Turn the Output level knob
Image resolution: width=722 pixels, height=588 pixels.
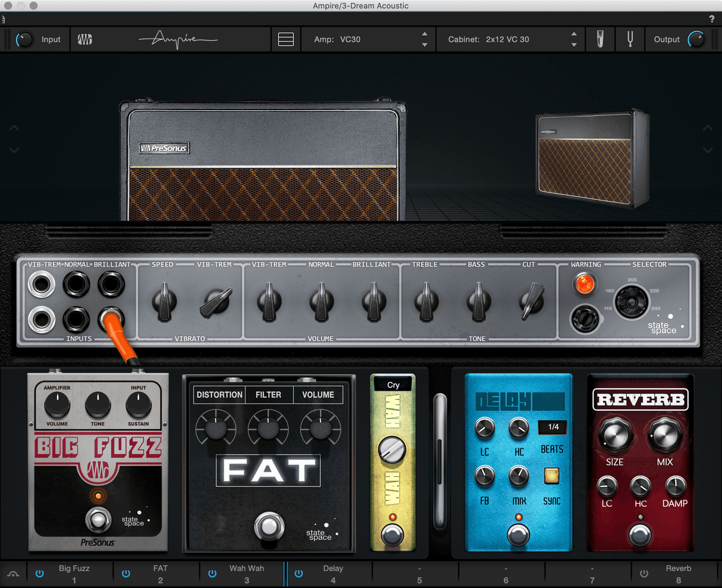[x=697, y=39]
